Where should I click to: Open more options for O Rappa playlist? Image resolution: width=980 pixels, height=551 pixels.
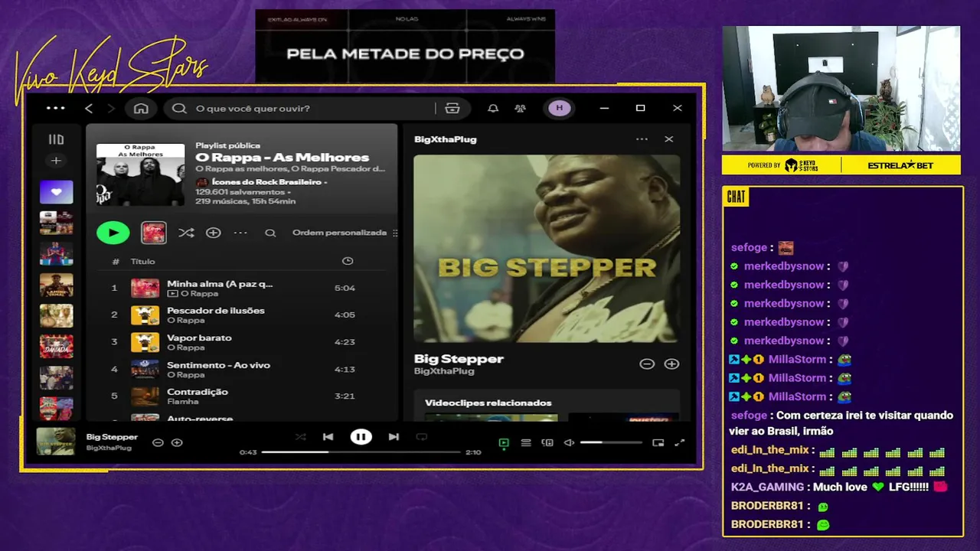[x=240, y=233]
